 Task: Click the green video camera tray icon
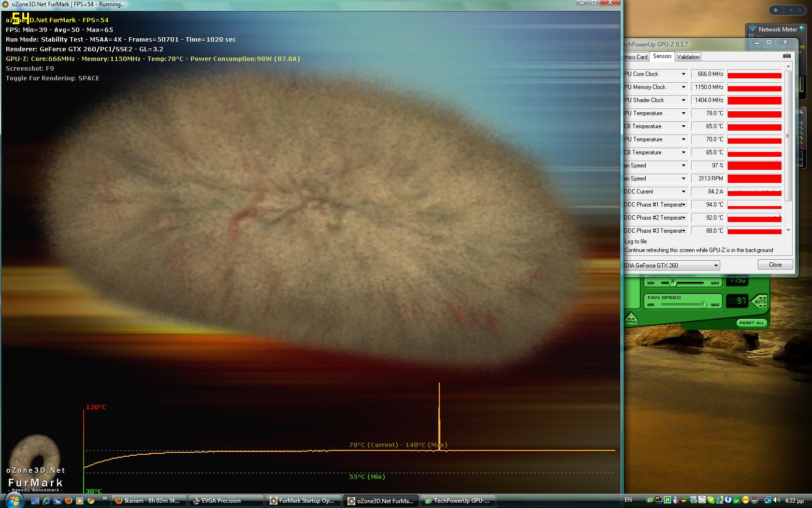pos(650,500)
